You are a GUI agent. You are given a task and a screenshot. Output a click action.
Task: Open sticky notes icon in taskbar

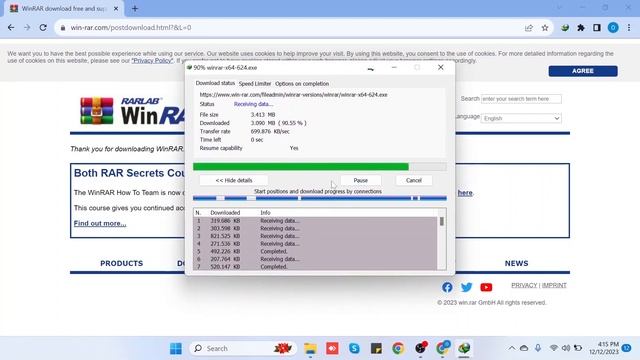pos(376,349)
